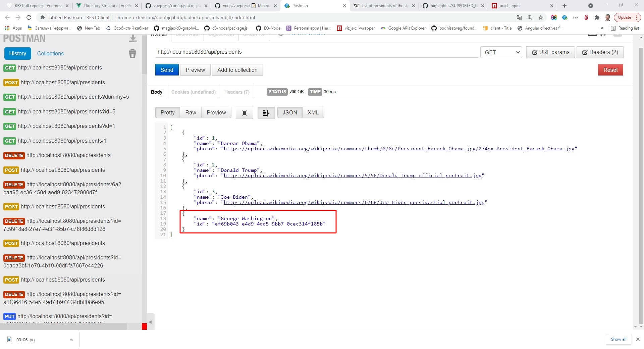Open the response Headers (7) tab
The height and width of the screenshot is (349, 644).
(237, 92)
